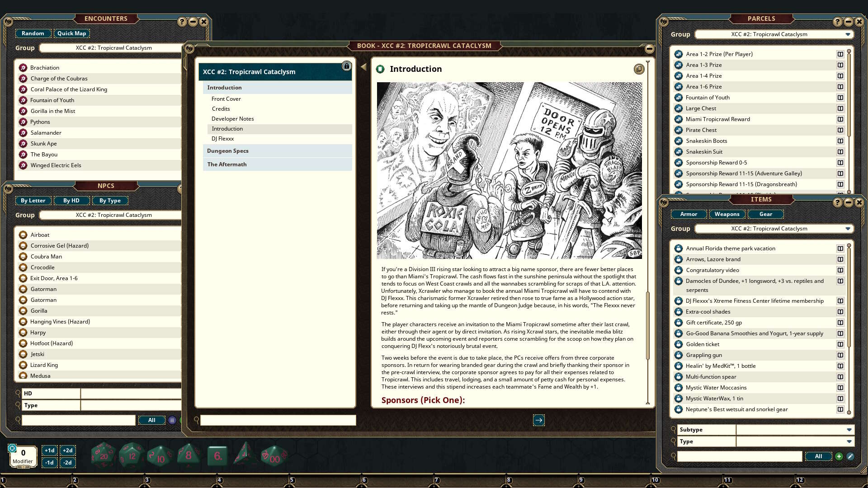Click the Random button in the Encounters window
The height and width of the screenshot is (488, 868).
tap(33, 33)
